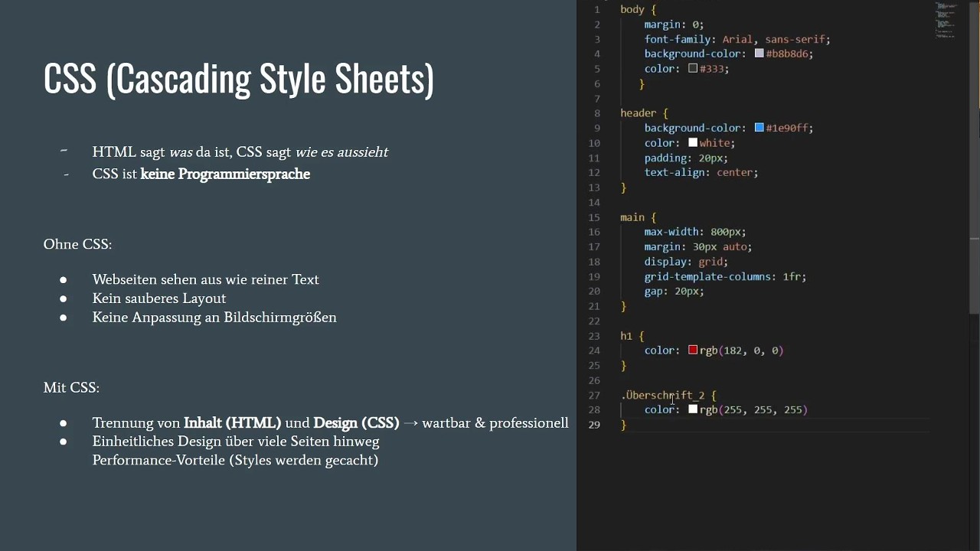This screenshot has width=980, height=551.
Task: Click the bullet Webseiten sehen aus wie reiner Text
Action: (x=206, y=279)
